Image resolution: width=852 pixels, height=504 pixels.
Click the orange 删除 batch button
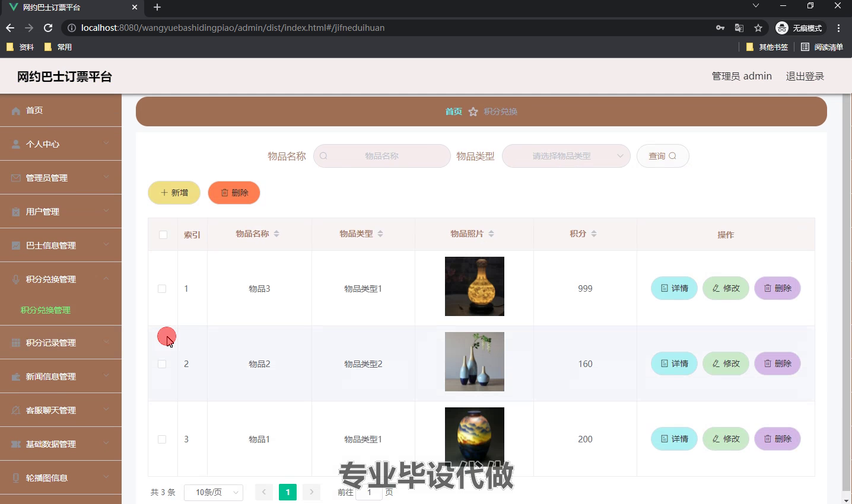[234, 193]
